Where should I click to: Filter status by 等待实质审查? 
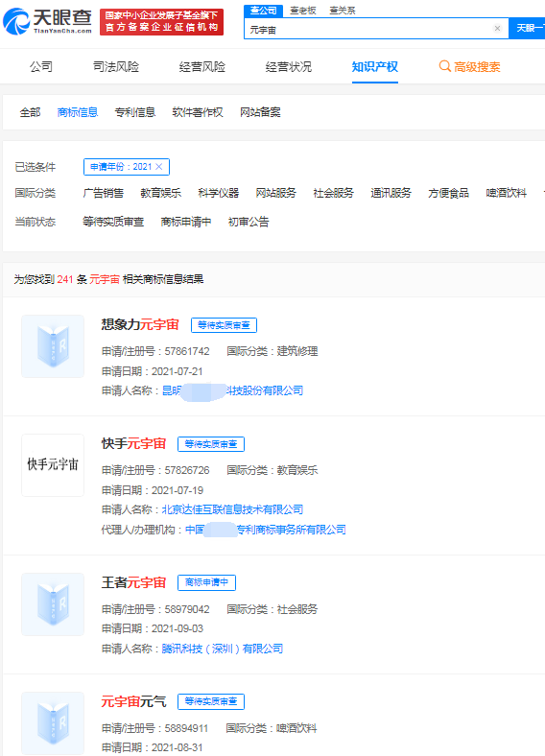(x=113, y=222)
